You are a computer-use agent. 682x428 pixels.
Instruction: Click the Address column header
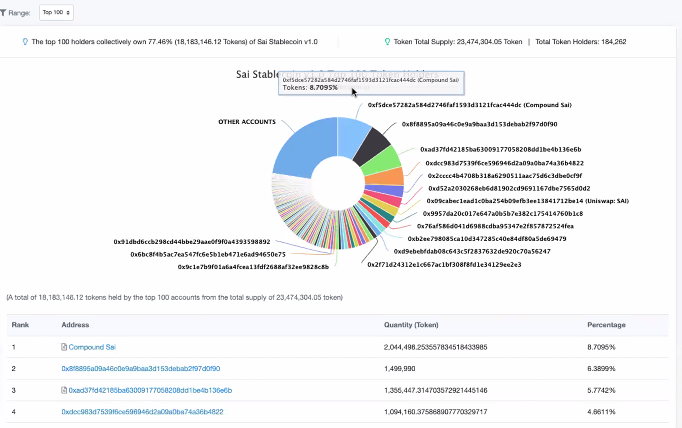click(x=75, y=325)
